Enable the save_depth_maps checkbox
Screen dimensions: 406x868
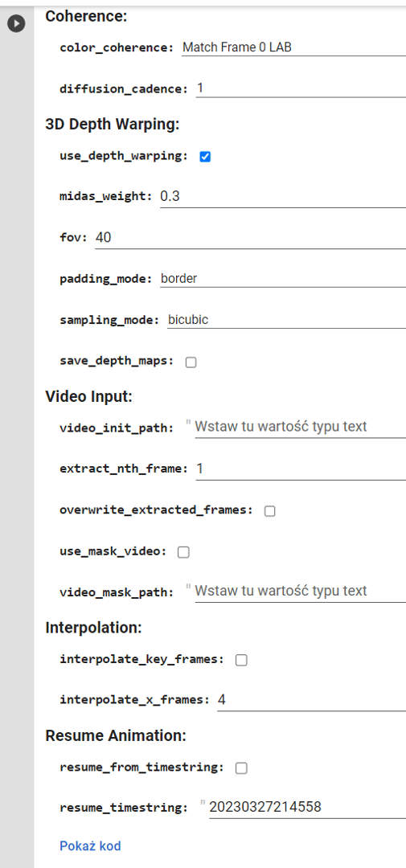(x=191, y=362)
